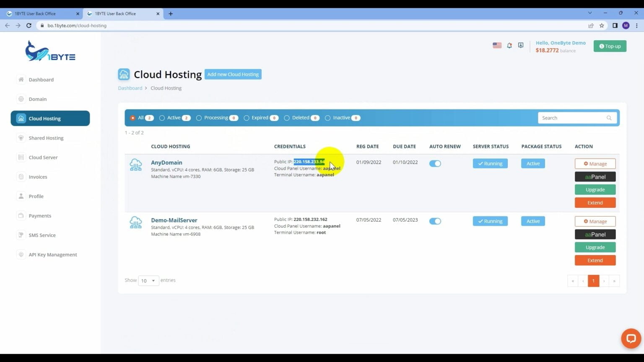
Task: Open Payments from the sidebar
Action: click(40, 215)
